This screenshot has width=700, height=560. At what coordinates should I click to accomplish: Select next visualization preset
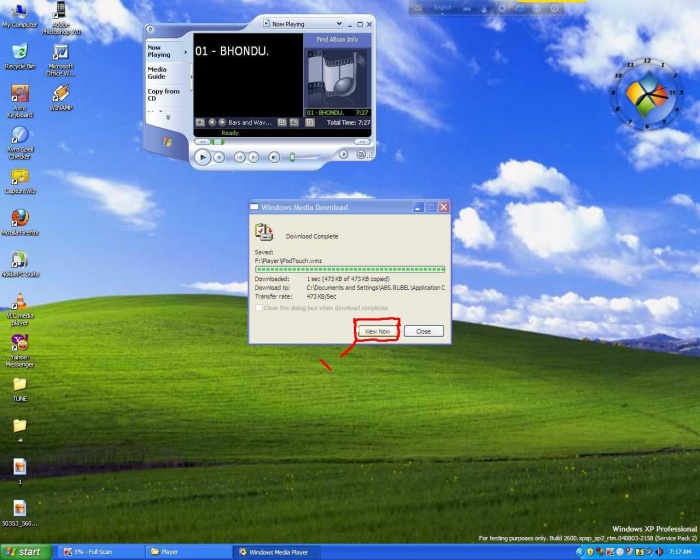(222, 122)
